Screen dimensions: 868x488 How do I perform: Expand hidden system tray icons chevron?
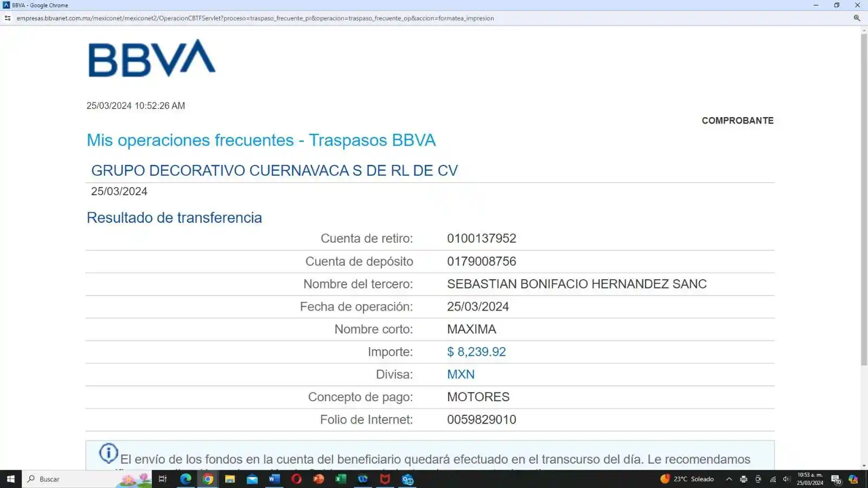click(x=729, y=479)
